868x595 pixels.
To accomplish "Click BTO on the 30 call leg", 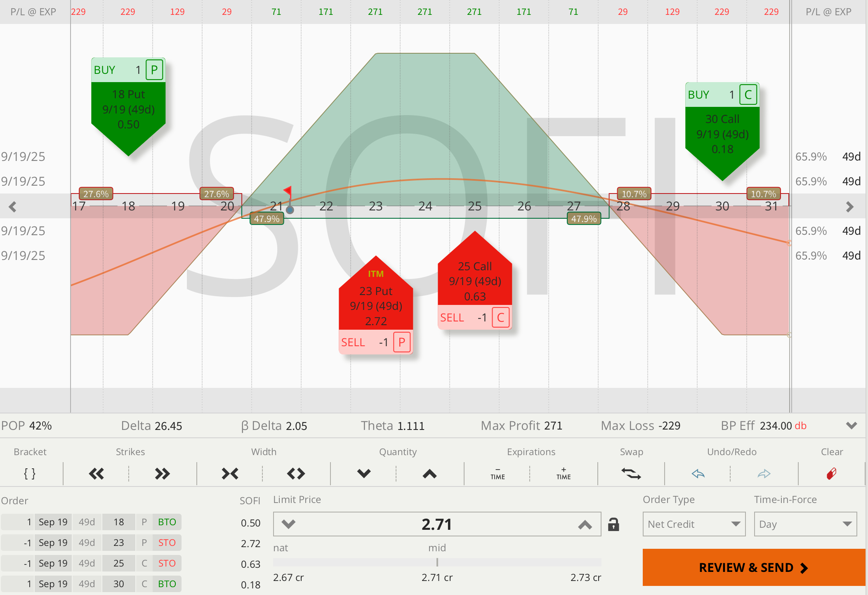I will [x=167, y=584].
